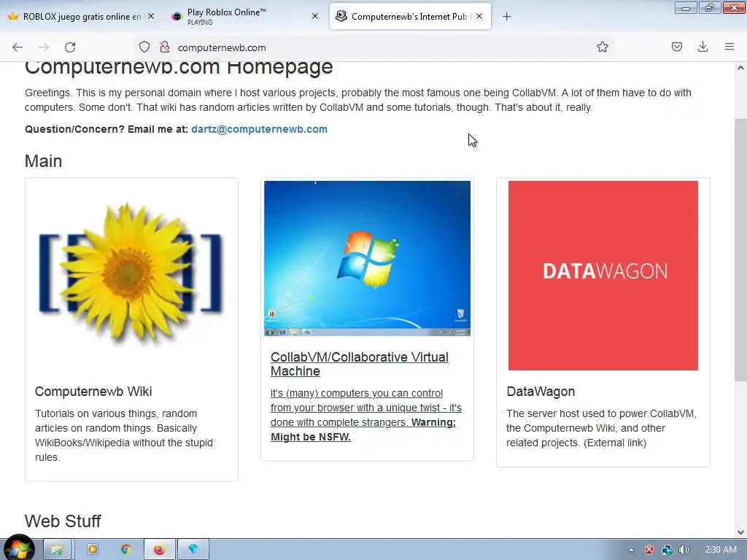Screen dimensions: 747x560
Task: Open the volume speaker tray icon
Action: coord(684,550)
